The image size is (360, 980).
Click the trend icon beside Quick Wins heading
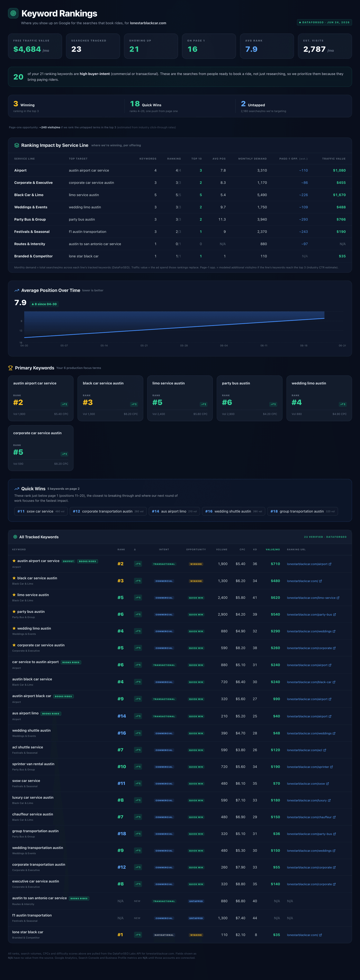click(x=17, y=489)
